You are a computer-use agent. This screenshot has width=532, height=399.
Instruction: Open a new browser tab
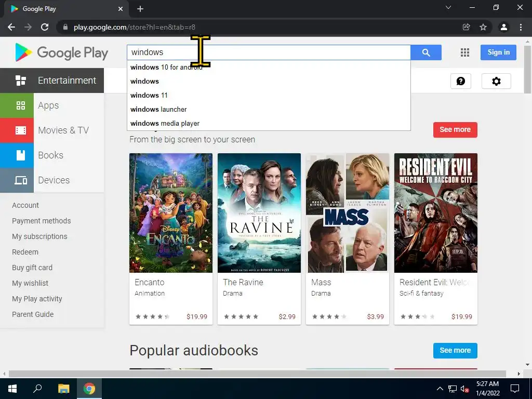pyautogui.click(x=140, y=9)
